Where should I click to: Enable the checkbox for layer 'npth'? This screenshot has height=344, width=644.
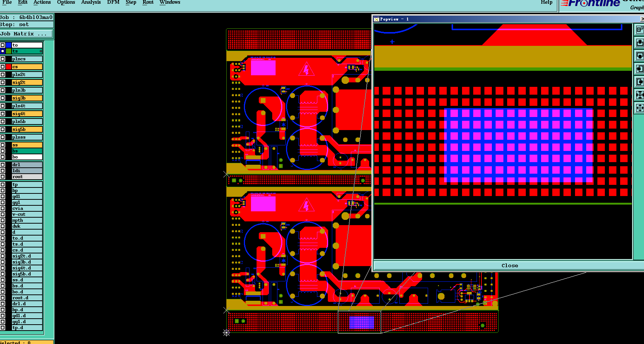(3, 220)
